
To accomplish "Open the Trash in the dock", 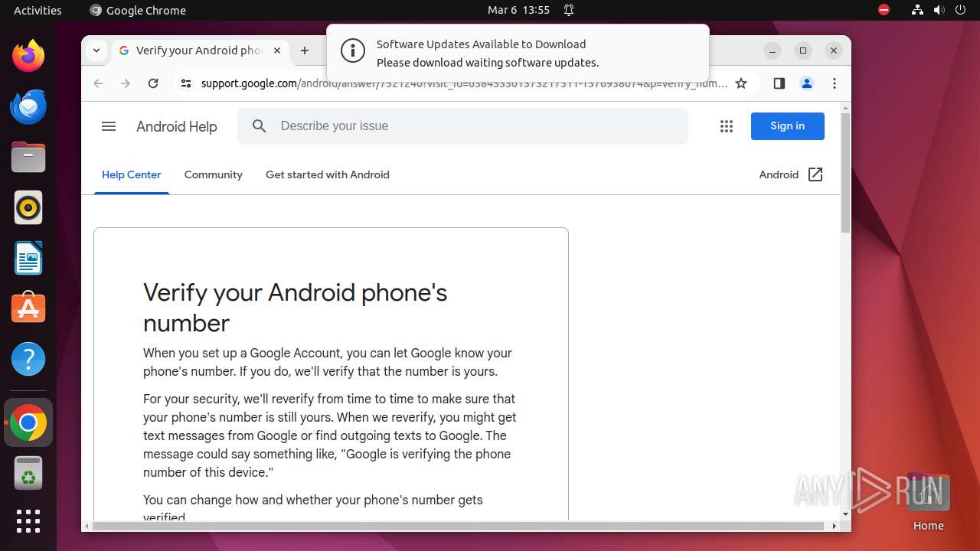I will [x=28, y=473].
